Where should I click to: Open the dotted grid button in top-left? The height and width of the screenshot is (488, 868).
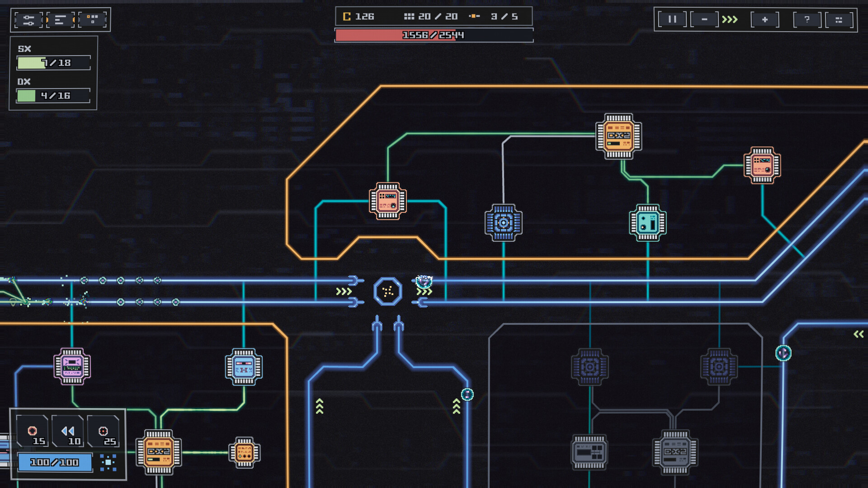click(x=93, y=20)
